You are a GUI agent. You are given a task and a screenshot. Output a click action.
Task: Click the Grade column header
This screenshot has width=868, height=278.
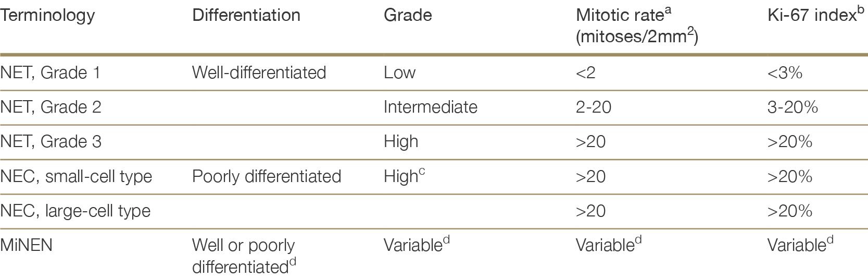tap(408, 16)
